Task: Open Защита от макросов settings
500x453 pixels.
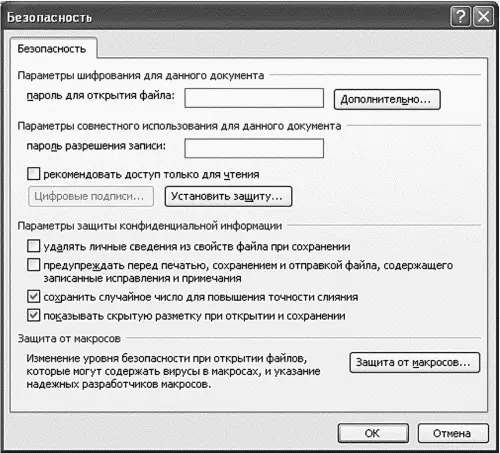Action: (x=415, y=363)
